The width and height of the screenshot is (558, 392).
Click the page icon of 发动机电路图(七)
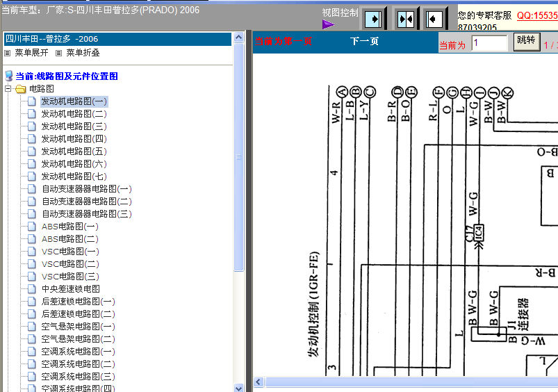point(32,177)
